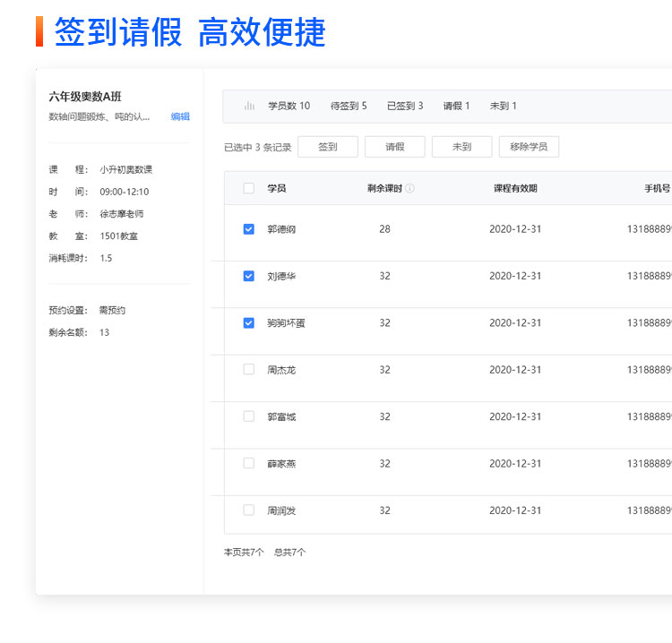
Task: Click the 学员 column header
Action: [x=277, y=188]
